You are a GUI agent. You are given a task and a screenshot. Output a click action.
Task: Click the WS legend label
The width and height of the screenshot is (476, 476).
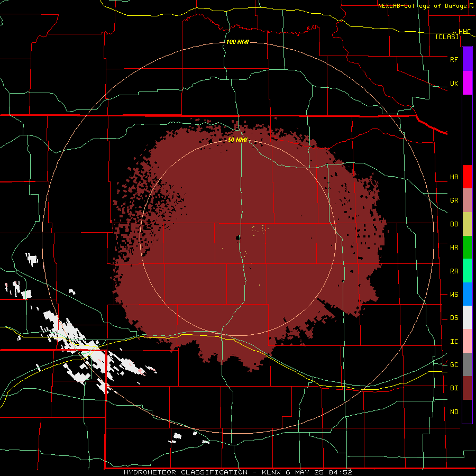click(454, 295)
